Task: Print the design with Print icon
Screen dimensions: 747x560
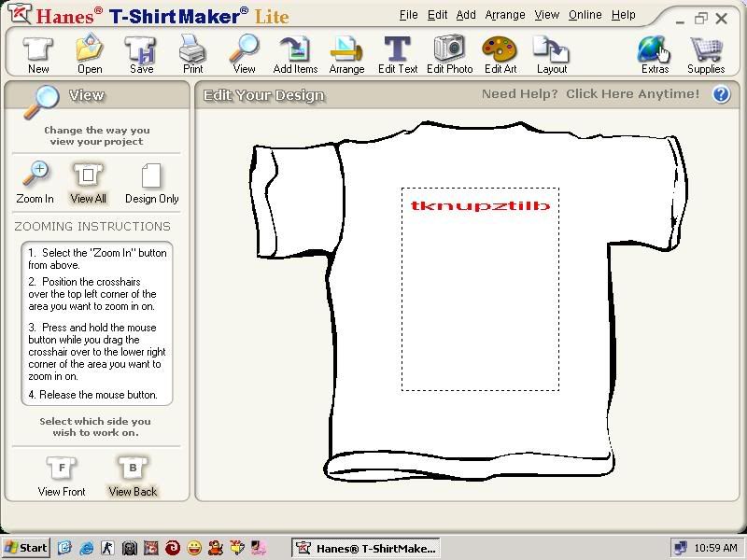Action: (192, 52)
